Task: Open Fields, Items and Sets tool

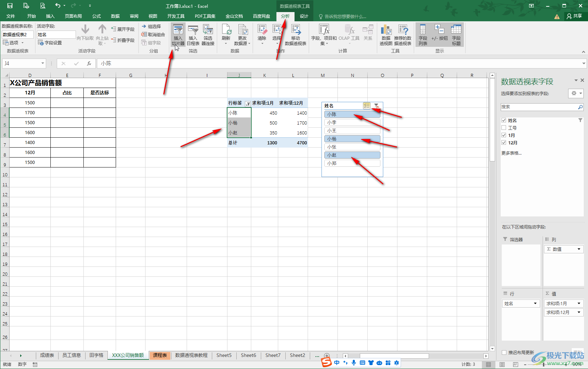Action: click(x=324, y=35)
